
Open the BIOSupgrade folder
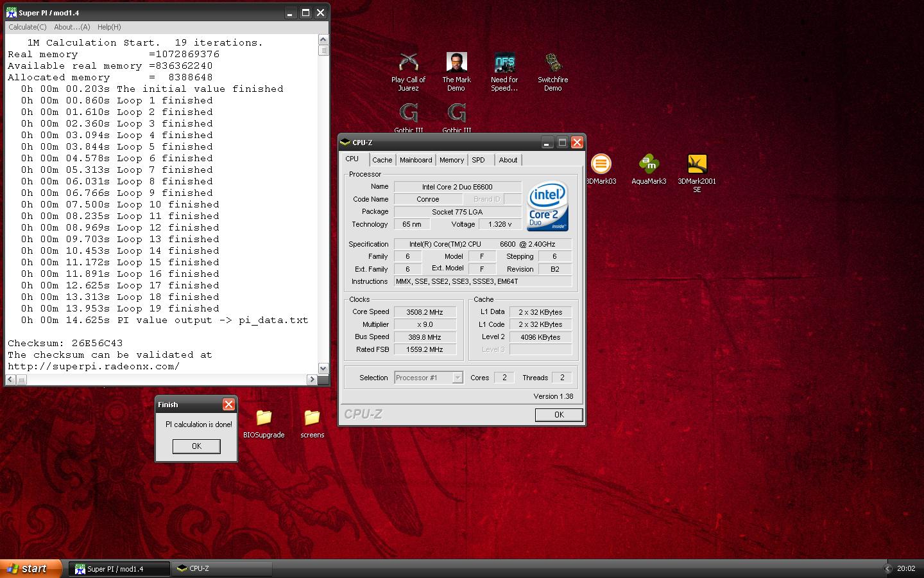pos(264,424)
